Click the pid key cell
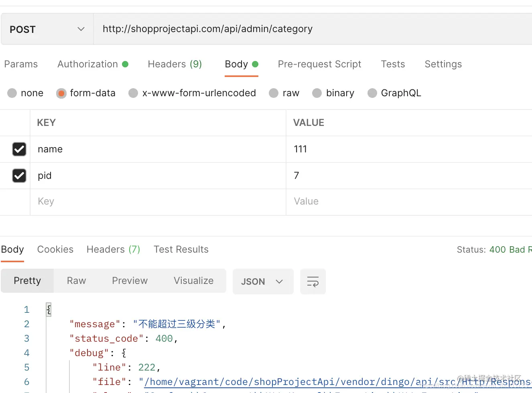Viewport: 532px width, 393px height. pos(158,176)
